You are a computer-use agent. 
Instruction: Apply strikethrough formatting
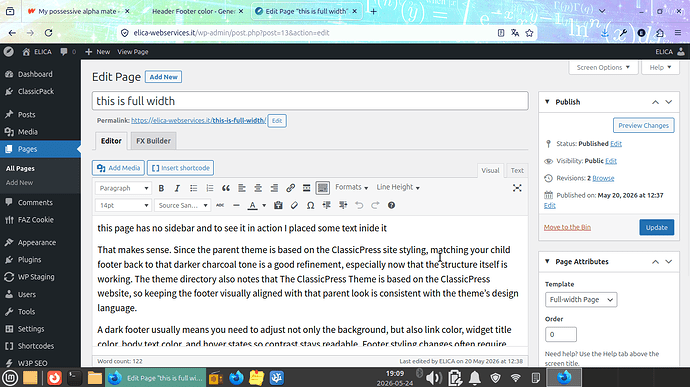click(220, 205)
